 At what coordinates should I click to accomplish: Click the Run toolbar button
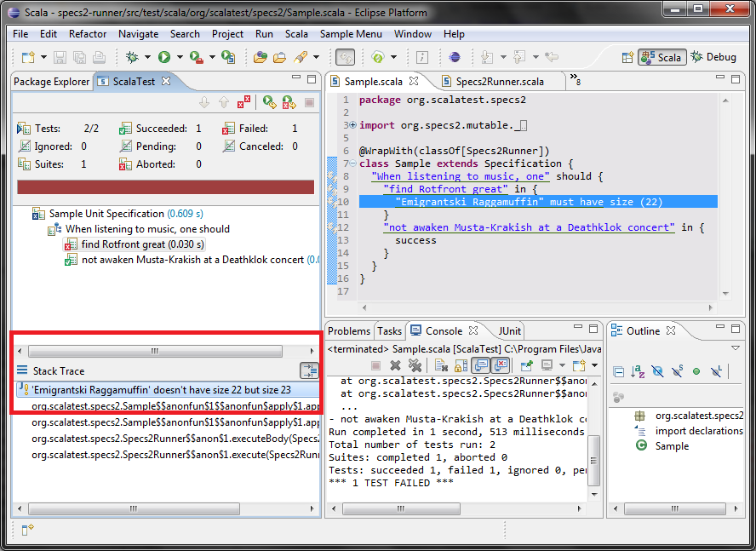[163, 57]
